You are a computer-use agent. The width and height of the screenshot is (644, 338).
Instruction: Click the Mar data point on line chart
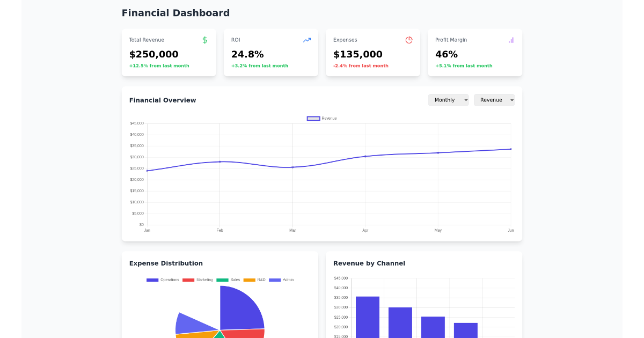(292, 167)
